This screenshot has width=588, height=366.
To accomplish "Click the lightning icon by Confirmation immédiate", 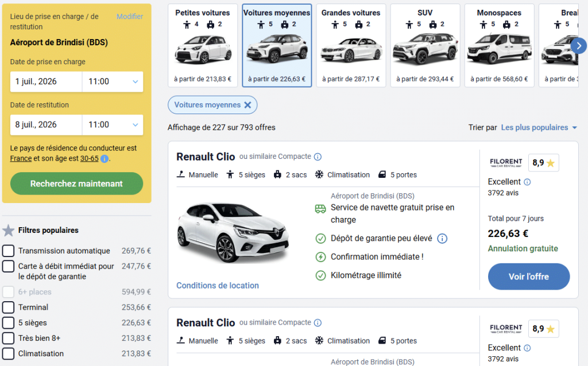I will click(x=320, y=257).
